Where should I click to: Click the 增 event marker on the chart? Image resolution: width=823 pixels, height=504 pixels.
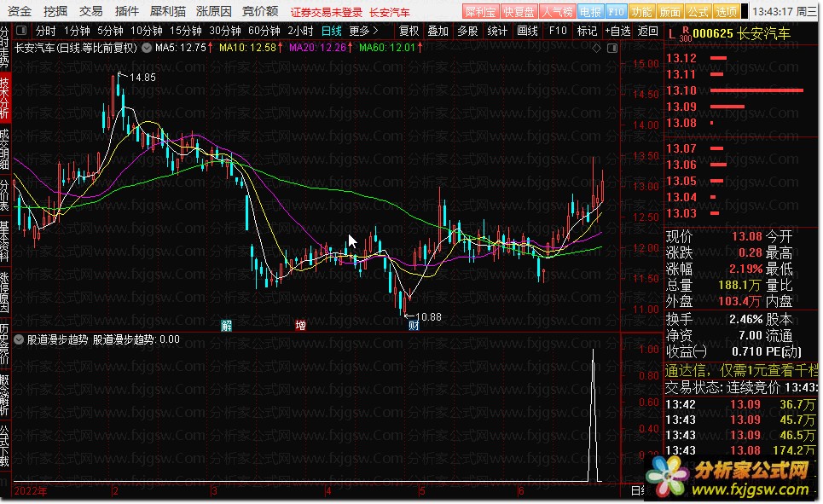[300, 326]
